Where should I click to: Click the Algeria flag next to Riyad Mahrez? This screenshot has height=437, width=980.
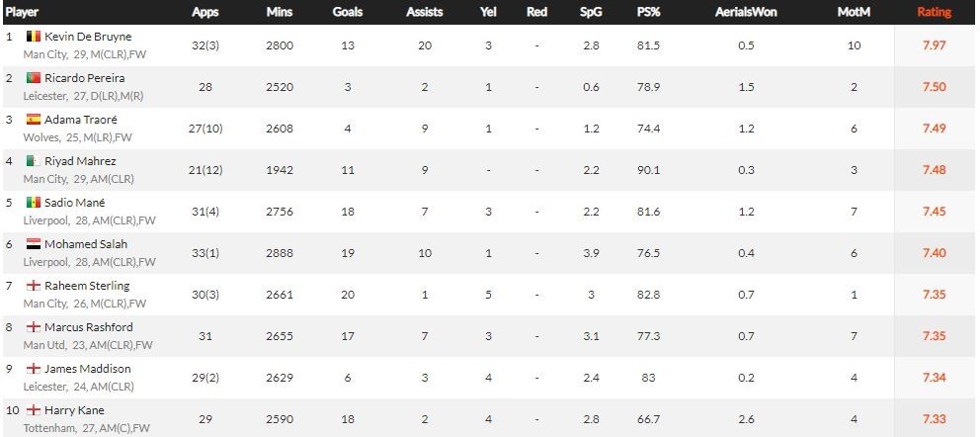click(x=32, y=161)
